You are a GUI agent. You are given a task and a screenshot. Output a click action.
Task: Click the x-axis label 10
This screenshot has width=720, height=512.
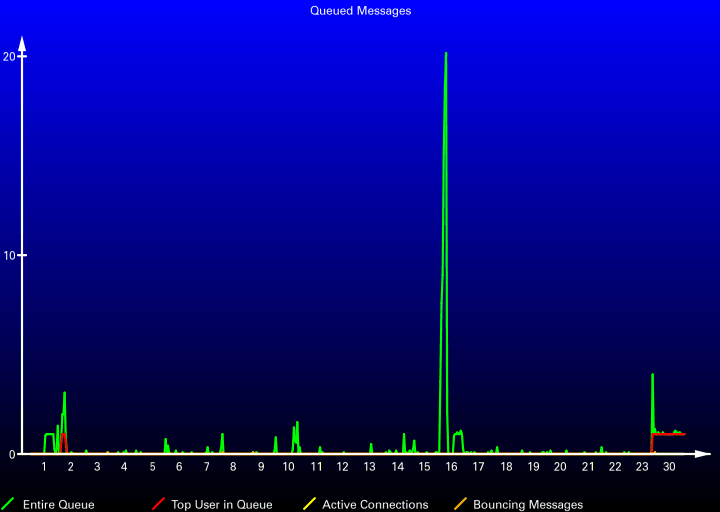(x=288, y=467)
